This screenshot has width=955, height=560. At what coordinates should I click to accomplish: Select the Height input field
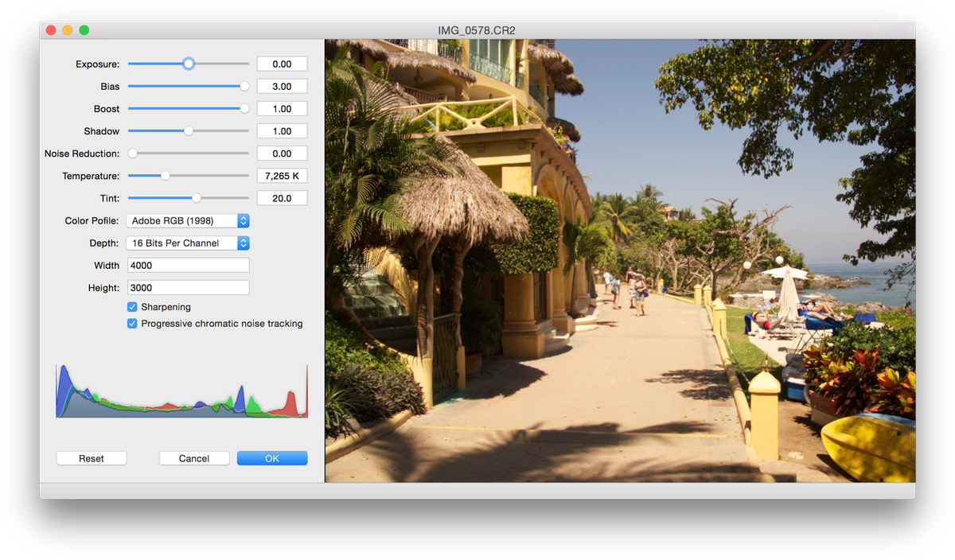tap(188, 287)
